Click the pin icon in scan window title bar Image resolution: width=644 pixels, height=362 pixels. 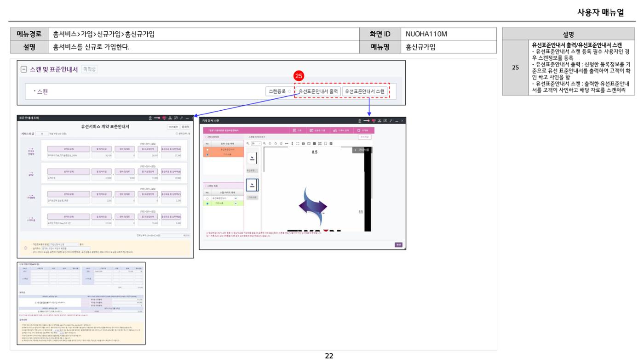(391, 120)
